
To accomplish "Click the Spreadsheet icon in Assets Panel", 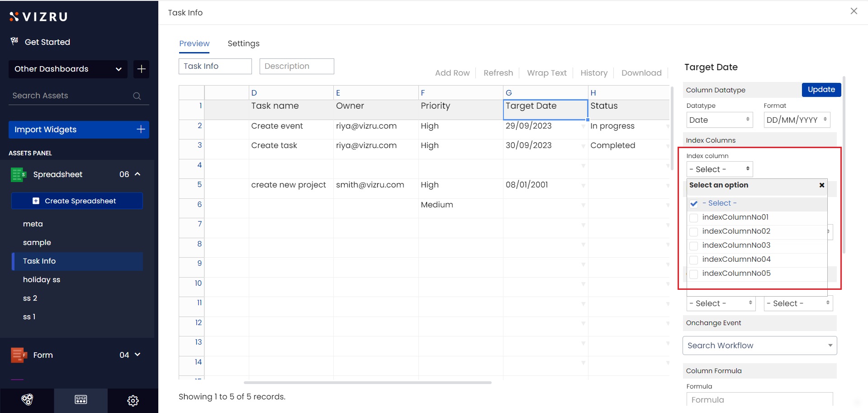I will pyautogui.click(x=18, y=174).
